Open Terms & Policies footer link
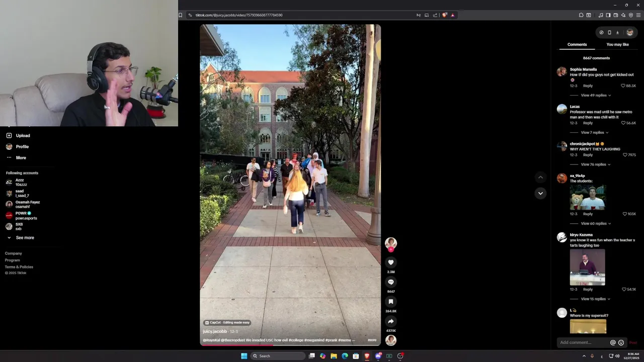Screen dimensions: 644x362 19,267
